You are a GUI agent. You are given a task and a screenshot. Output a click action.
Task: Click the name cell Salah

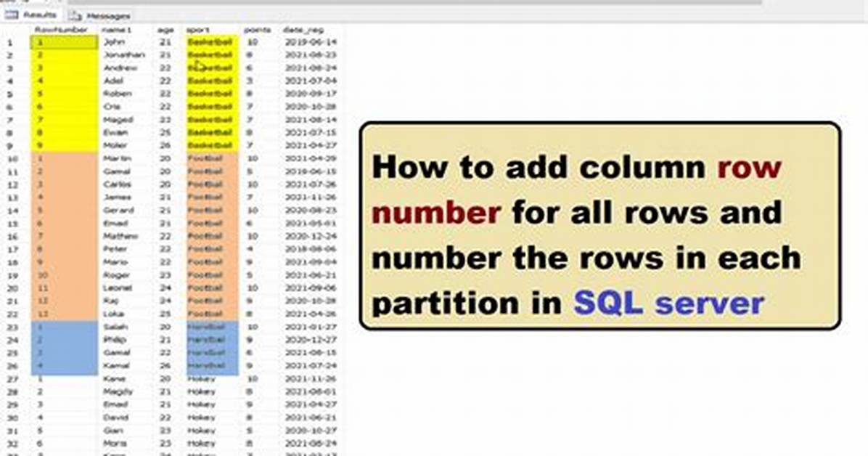coord(115,327)
